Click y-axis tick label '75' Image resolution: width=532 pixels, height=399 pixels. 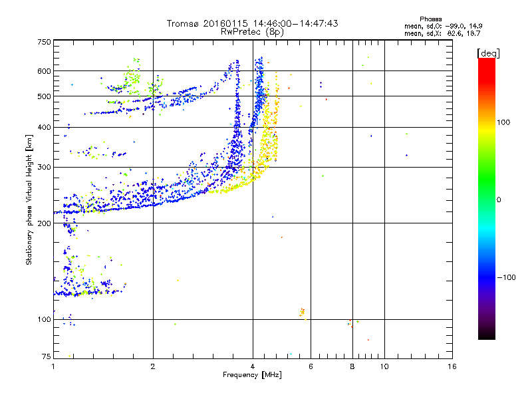(47, 356)
